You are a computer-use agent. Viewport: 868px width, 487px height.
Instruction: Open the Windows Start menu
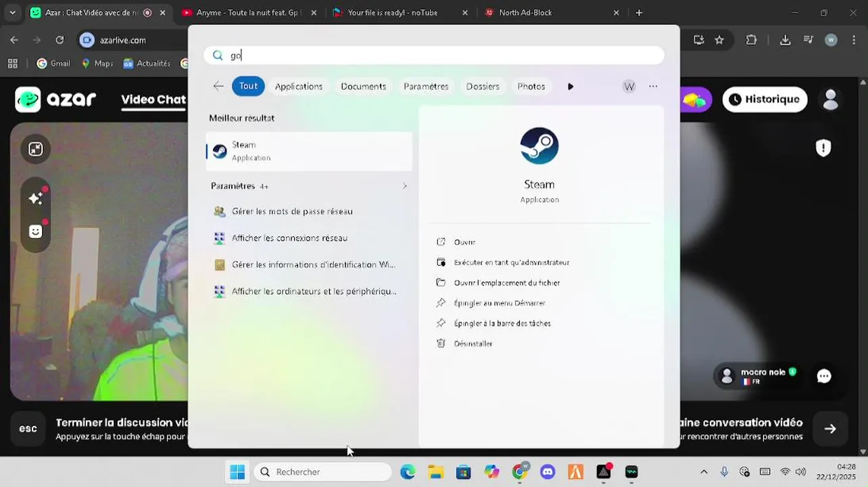click(x=237, y=472)
